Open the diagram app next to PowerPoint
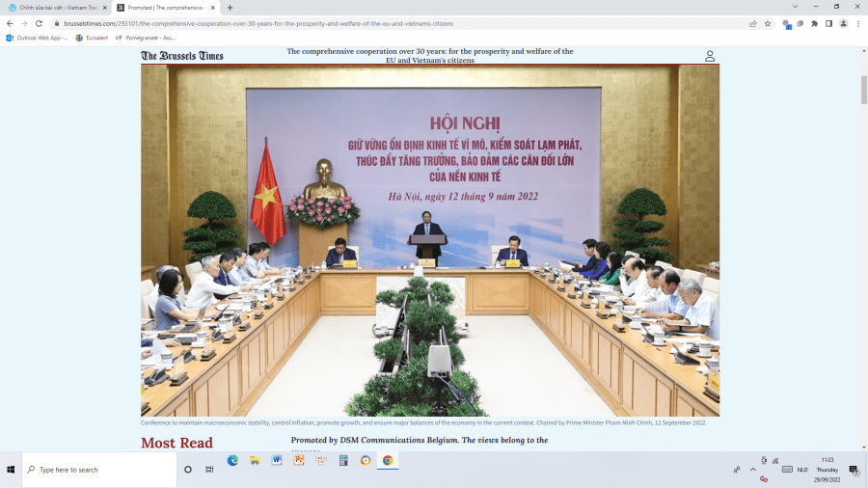 click(x=321, y=460)
